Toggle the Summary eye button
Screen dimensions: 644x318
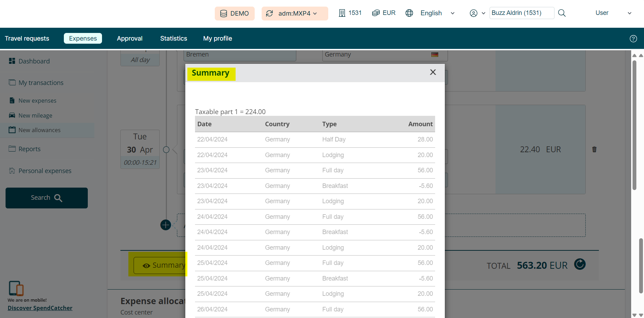[x=160, y=265]
